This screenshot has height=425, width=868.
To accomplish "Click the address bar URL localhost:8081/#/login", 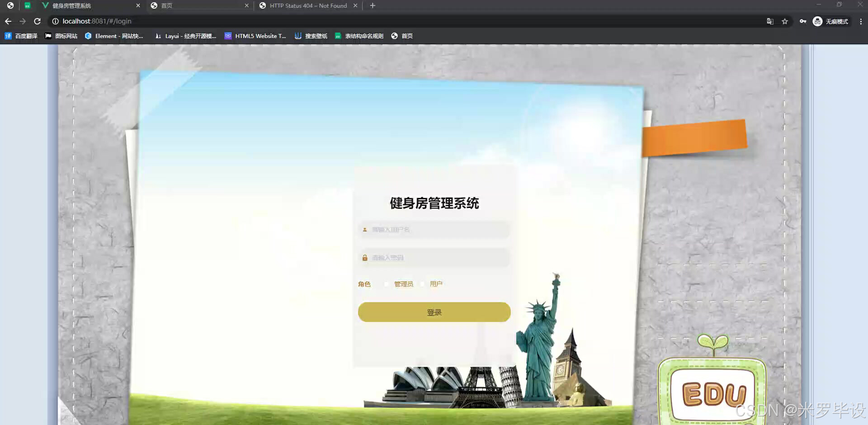I will pos(97,21).
